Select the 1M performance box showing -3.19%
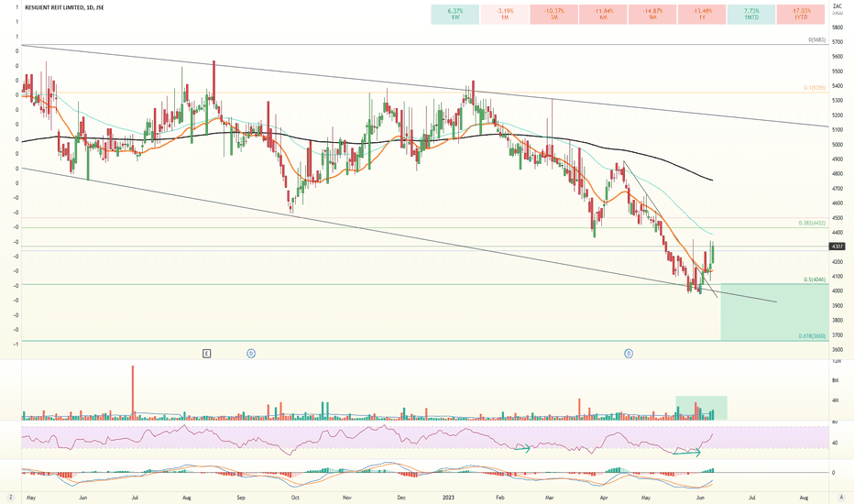Screen dimensions: 854x504 [504, 14]
